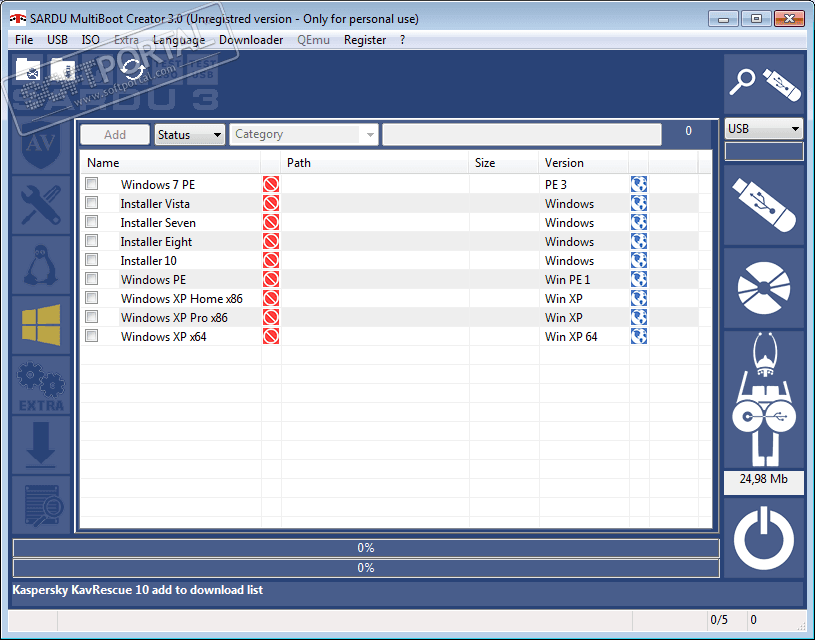This screenshot has width=815, height=640.
Task: Open the EXTRA gears category
Action: pos(41,385)
